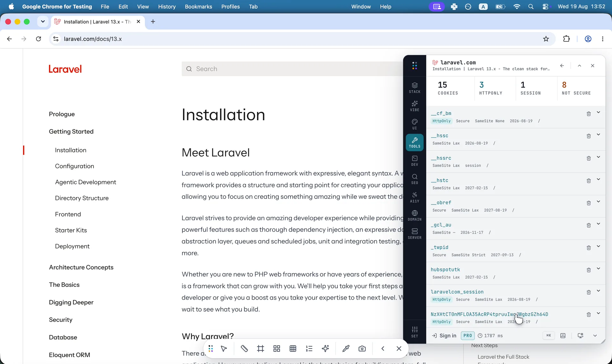612x364 pixels.
Task: Click Sign in at extension footer
Action: 444,336
